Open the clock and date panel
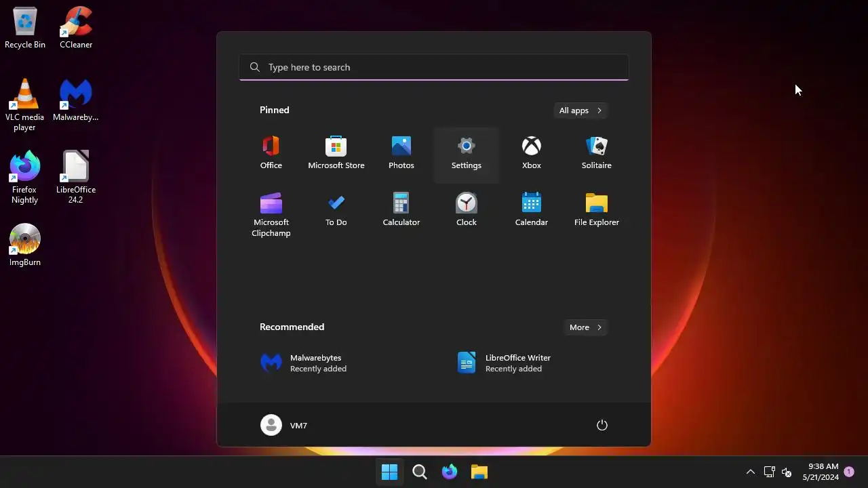Screen dimensions: 868x488 click(821, 472)
